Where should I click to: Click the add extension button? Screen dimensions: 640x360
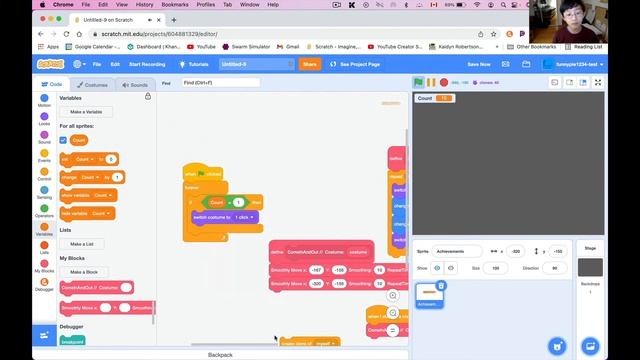44,336
